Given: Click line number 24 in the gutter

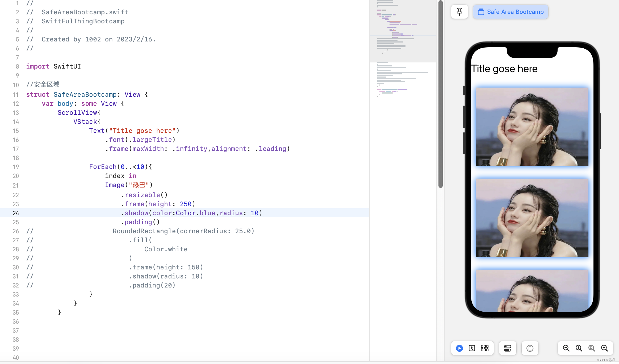Looking at the screenshot, I should 16,213.
